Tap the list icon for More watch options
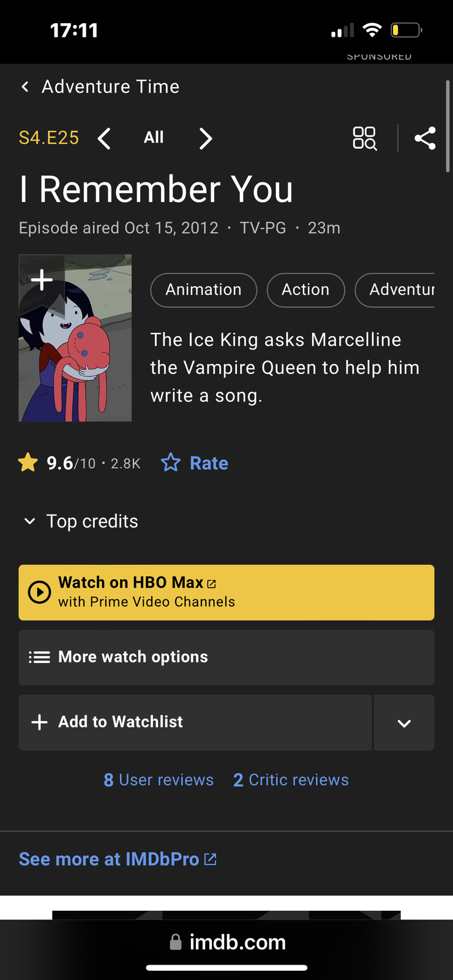The width and height of the screenshot is (453, 980). click(x=40, y=657)
